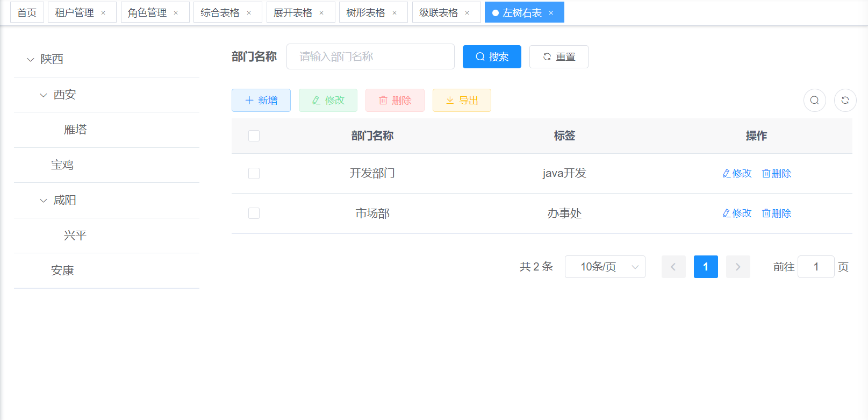Image resolution: width=868 pixels, height=420 pixels.
Task: Click the 部门名称 search input field
Action: 370,56
